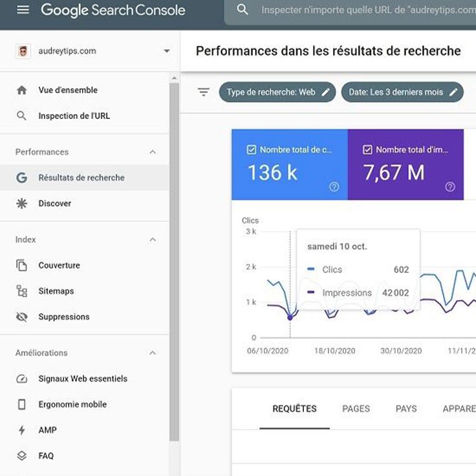Viewport: 476px width, 476px height.
Task: Edit the search type Web filter pencil
Action: 325,92
